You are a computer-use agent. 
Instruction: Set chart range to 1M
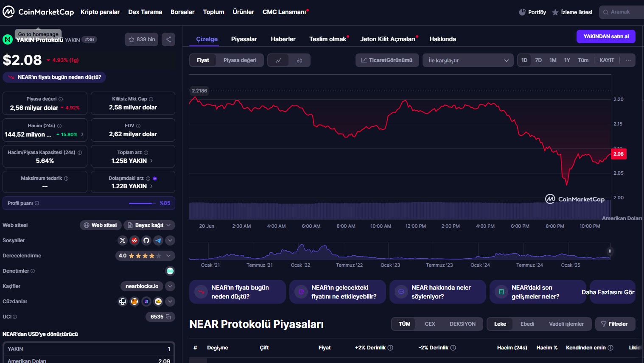click(x=553, y=60)
